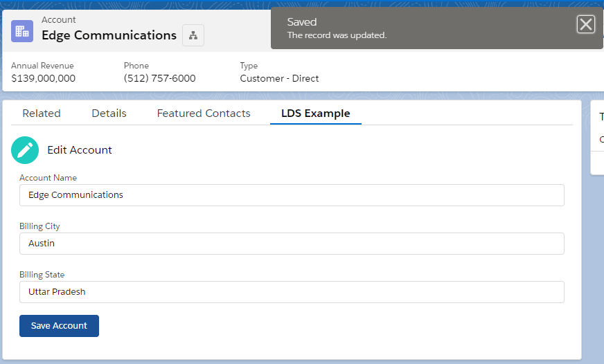604x364 pixels.
Task: Click the phone number (512) 757-6000
Action: click(159, 78)
